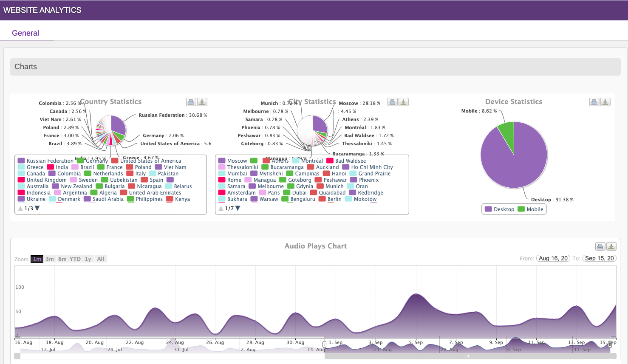Open the General tab

pyautogui.click(x=25, y=33)
